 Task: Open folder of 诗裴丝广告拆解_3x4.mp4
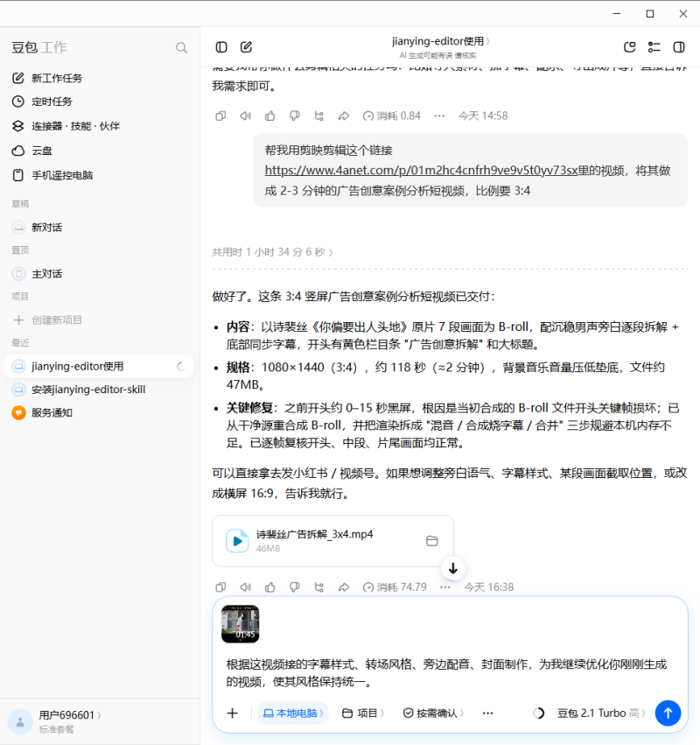pos(432,541)
